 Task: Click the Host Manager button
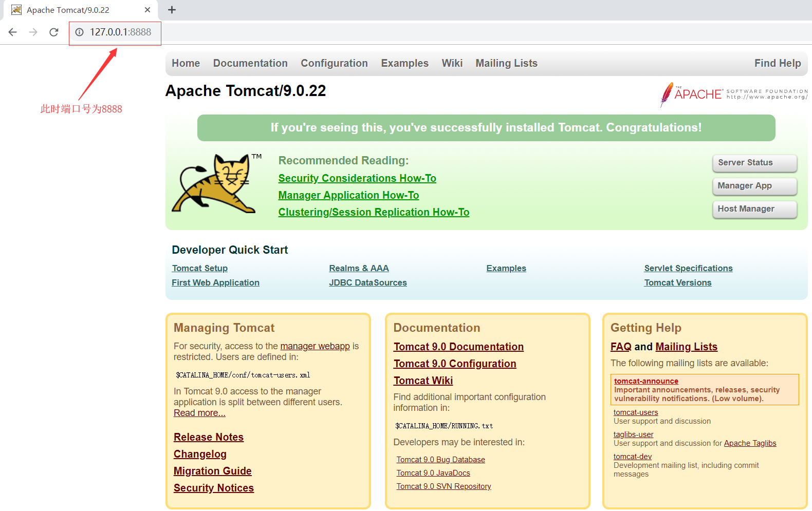pyautogui.click(x=754, y=209)
